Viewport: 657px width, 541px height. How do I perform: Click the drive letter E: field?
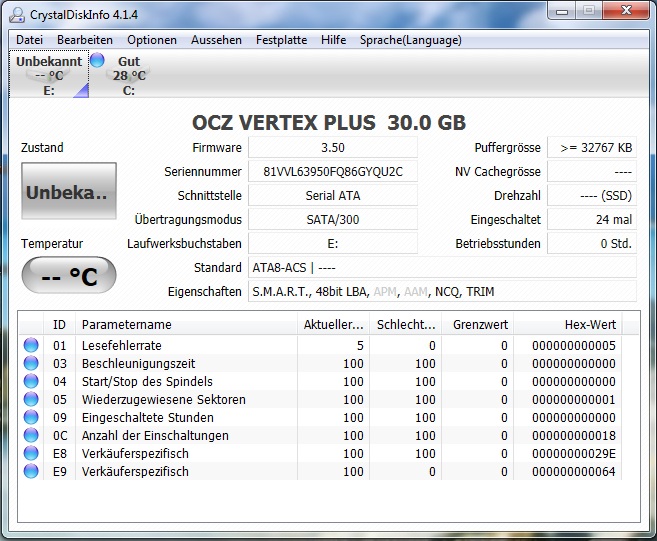[333, 243]
